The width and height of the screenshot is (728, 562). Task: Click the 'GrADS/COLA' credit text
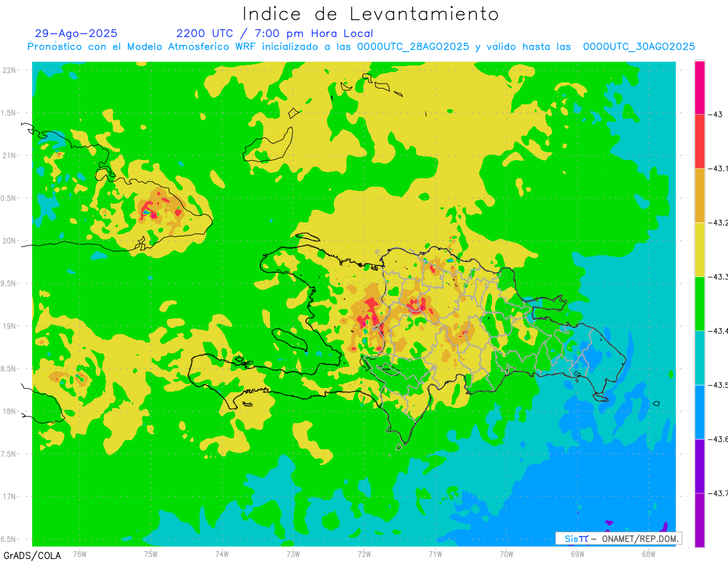tap(32, 555)
